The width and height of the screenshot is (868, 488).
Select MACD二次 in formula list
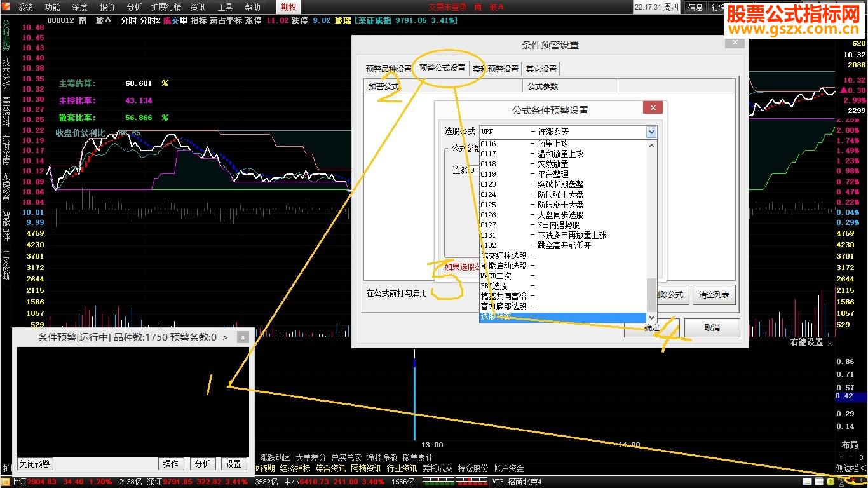562,276
